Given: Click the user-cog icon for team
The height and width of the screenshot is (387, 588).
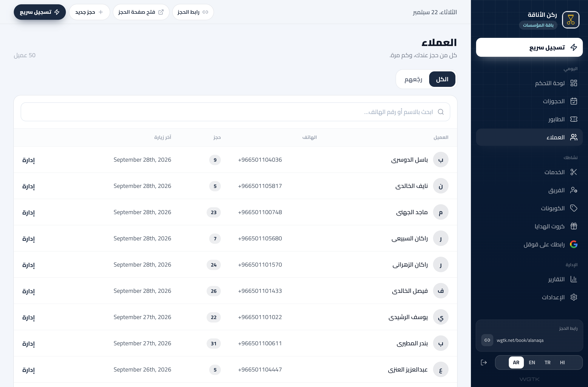Looking at the screenshot, I should pos(574,190).
